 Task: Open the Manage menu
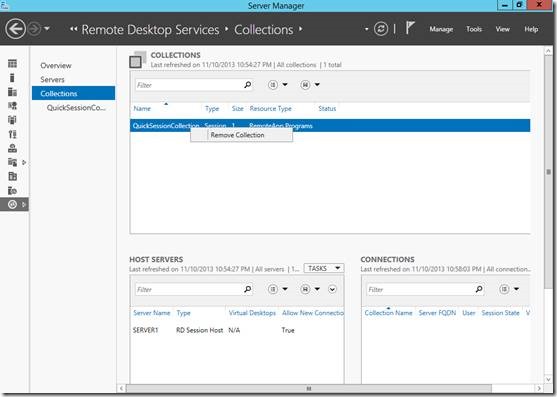point(441,29)
